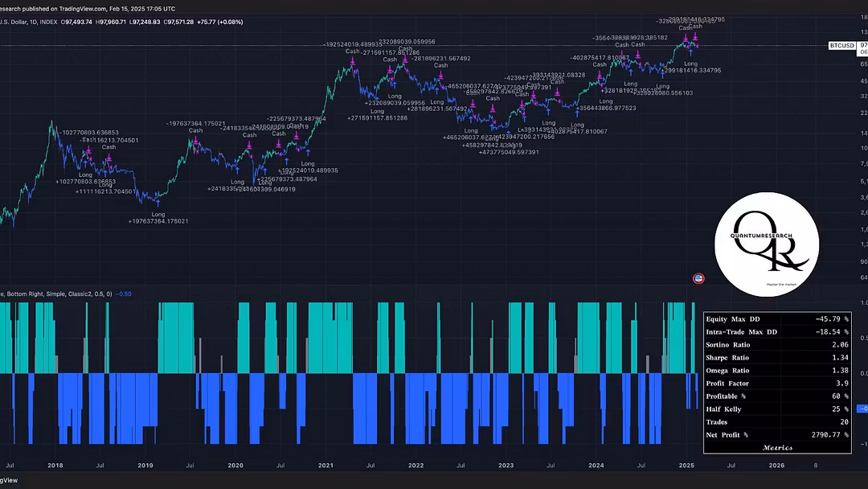
Task: Click the Long arrow marker near 2019 low
Action: pos(158,205)
